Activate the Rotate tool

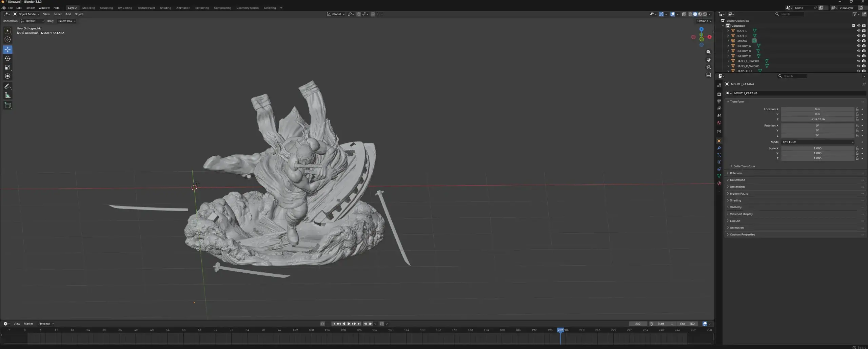(x=7, y=58)
